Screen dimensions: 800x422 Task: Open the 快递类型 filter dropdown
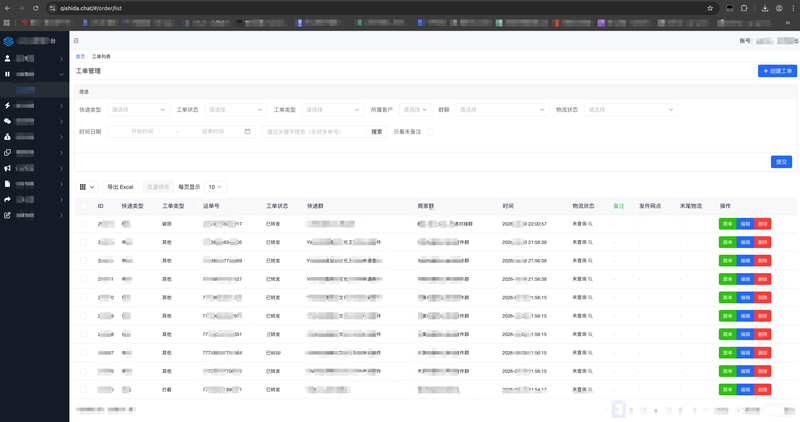tap(138, 110)
